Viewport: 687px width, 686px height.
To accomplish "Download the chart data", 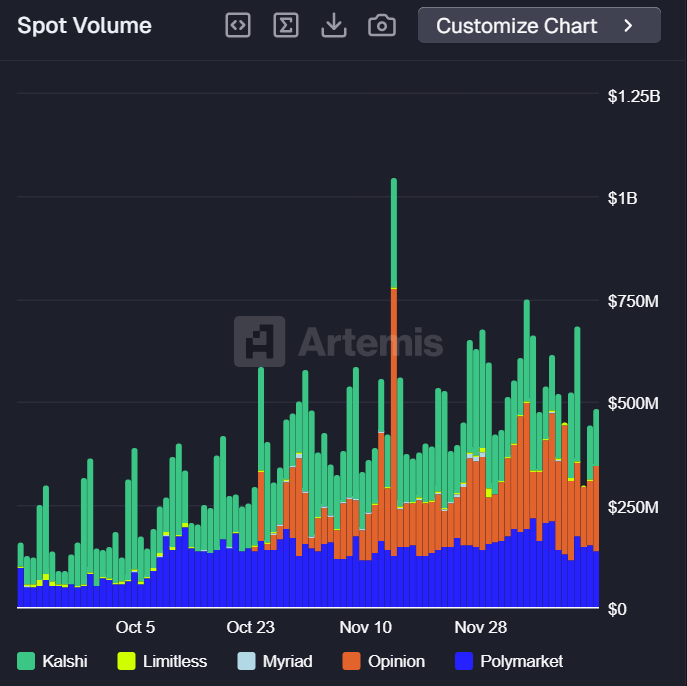I will 333,26.
